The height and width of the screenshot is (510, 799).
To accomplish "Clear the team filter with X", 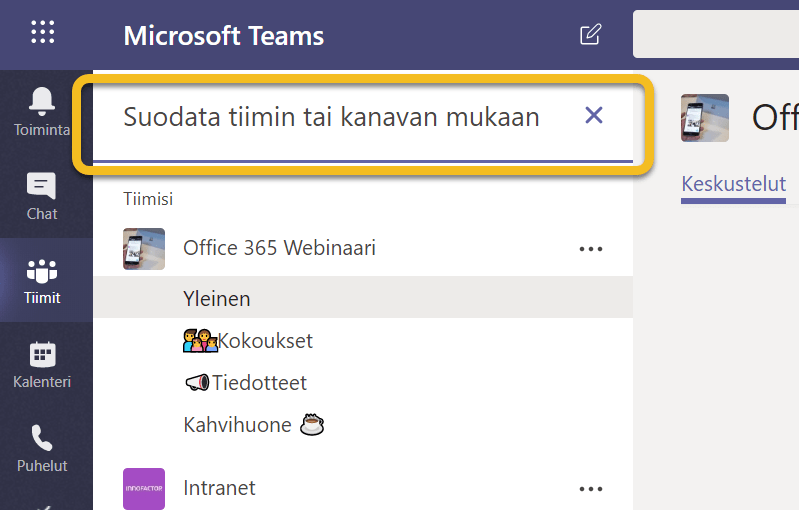I will 594,116.
